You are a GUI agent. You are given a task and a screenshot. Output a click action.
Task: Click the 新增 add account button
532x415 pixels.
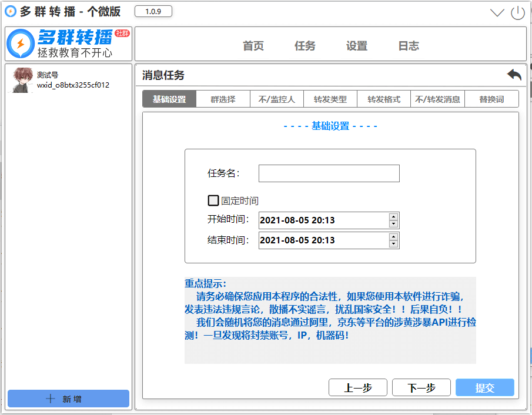tap(69, 399)
